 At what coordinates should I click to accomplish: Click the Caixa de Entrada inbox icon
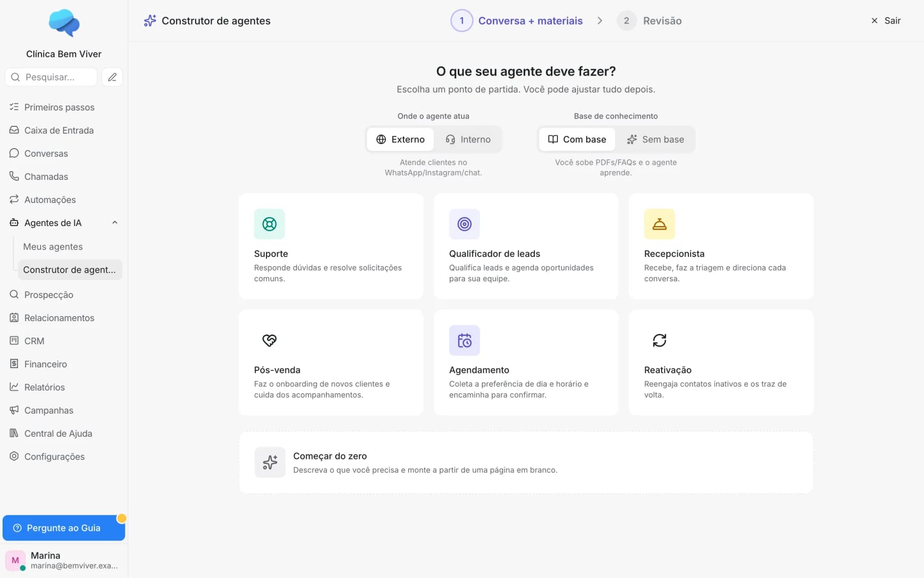click(14, 130)
